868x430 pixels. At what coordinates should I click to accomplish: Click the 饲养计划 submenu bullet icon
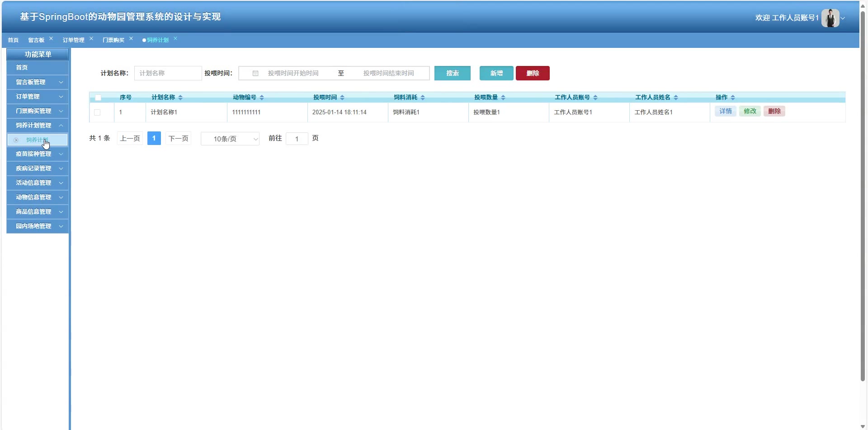coord(16,140)
